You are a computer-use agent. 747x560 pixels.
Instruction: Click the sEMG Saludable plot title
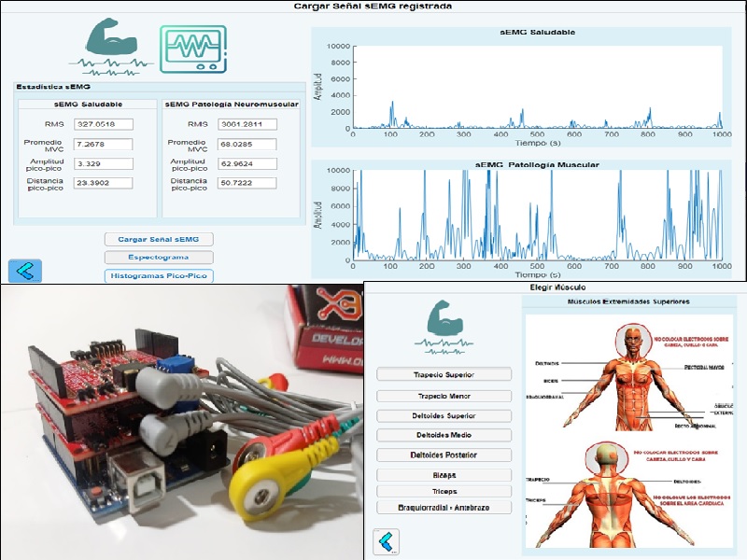(538, 33)
